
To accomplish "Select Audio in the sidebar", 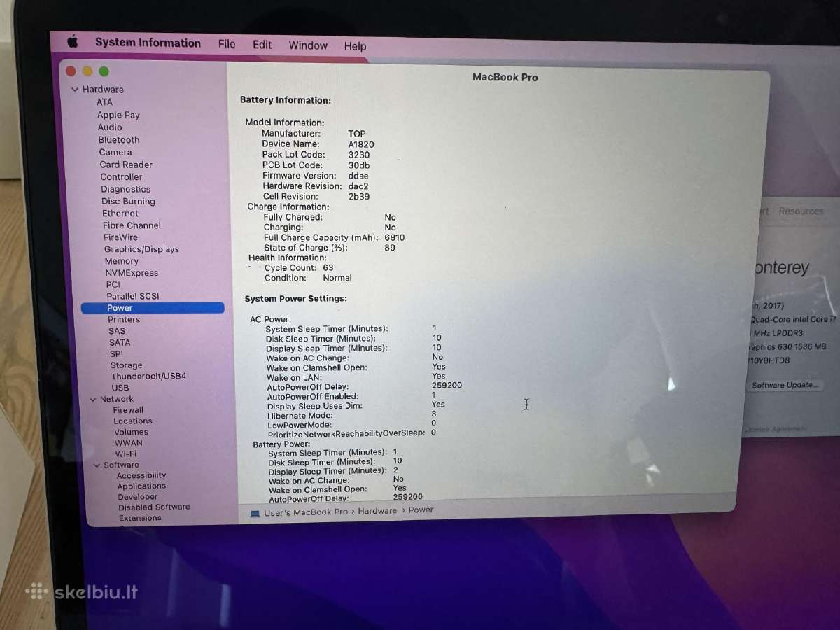I will click(x=110, y=127).
